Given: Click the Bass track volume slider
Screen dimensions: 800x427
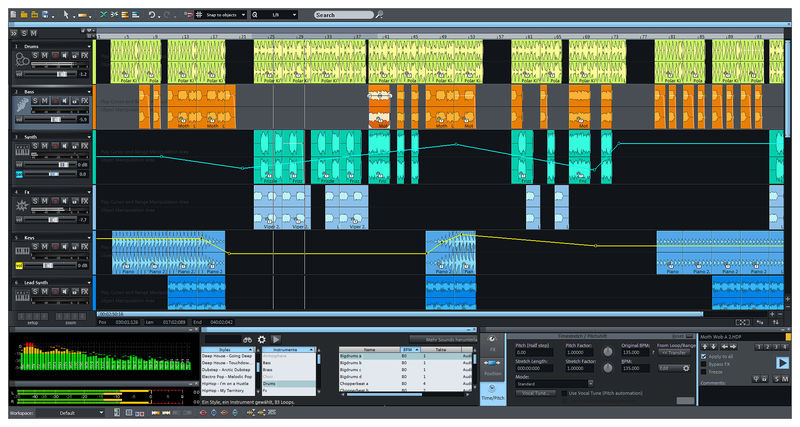Looking at the screenshot, I should click(50, 119).
